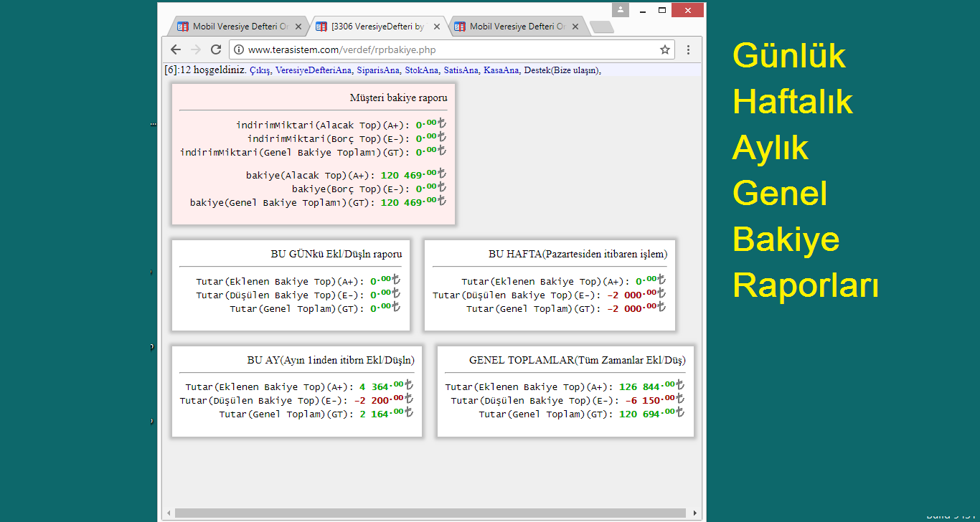Click Destek(Bize ulaşın) text
The width and height of the screenshot is (980, 522).
click(562, 70)
